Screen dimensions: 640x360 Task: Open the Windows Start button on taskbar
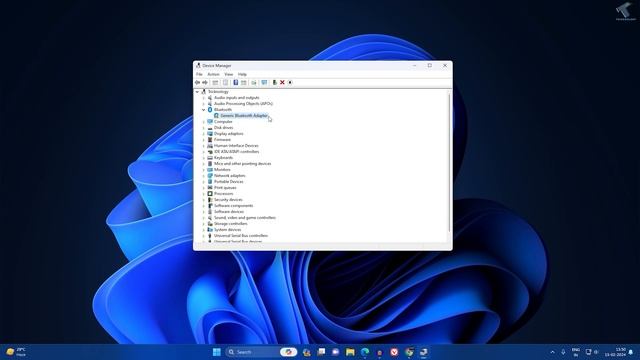click(x=217, y=352)
